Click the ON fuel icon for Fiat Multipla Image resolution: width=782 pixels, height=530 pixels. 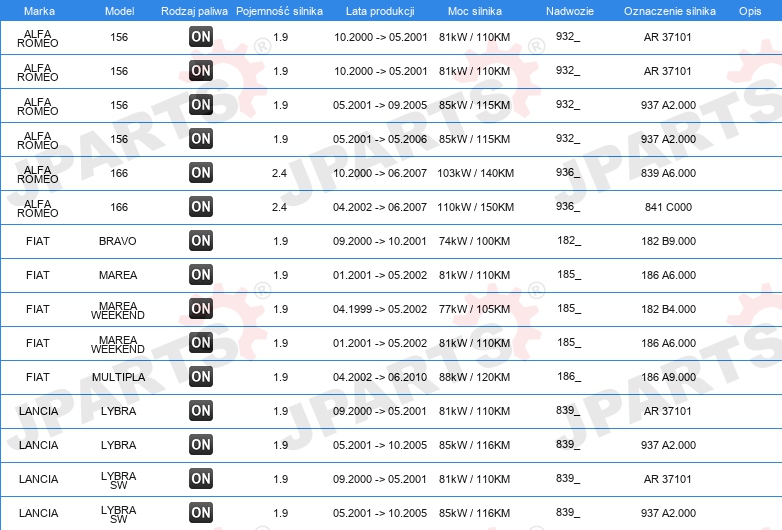201,377
